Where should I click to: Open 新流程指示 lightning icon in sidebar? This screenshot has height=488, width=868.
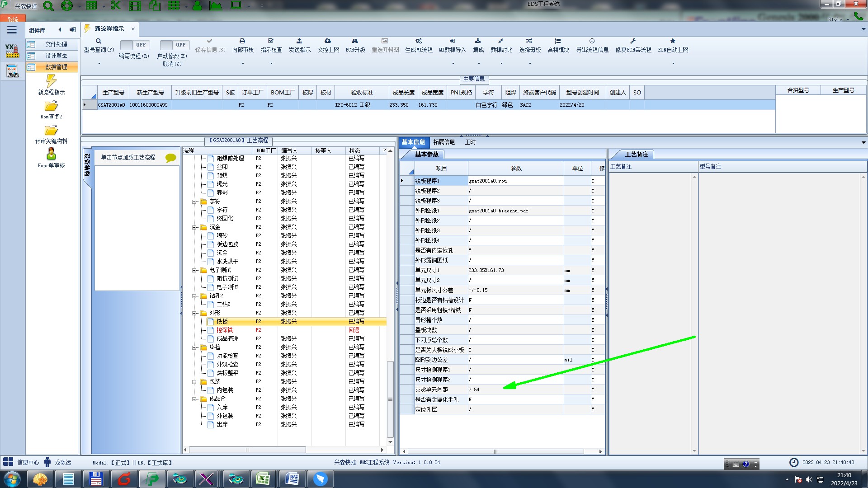[x=51, y=81]
